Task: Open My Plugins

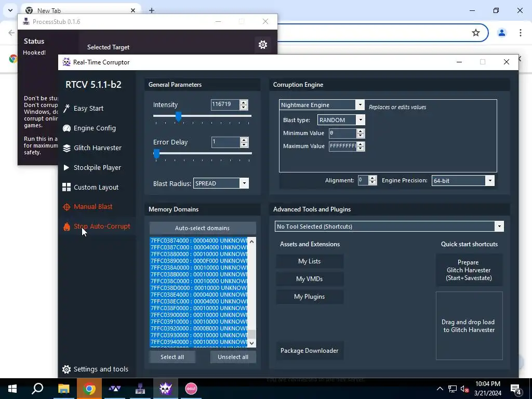Action: pos(310,297)
